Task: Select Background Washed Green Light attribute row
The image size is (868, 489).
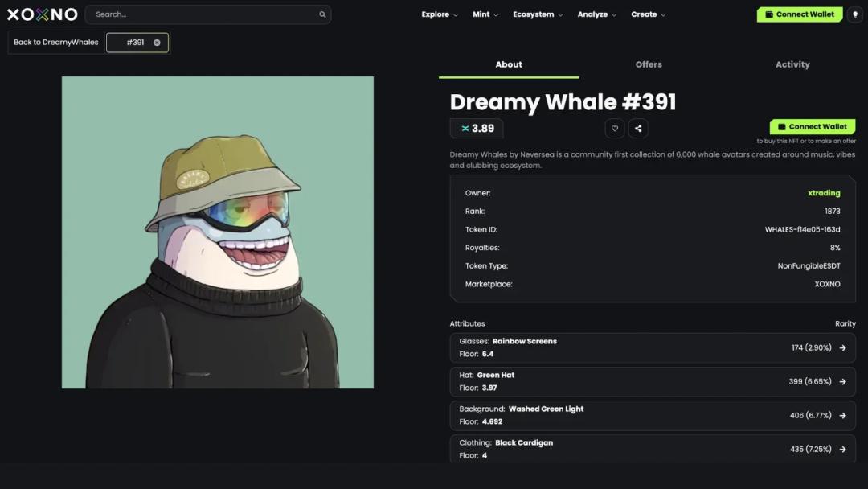Action: click(653, 415)
